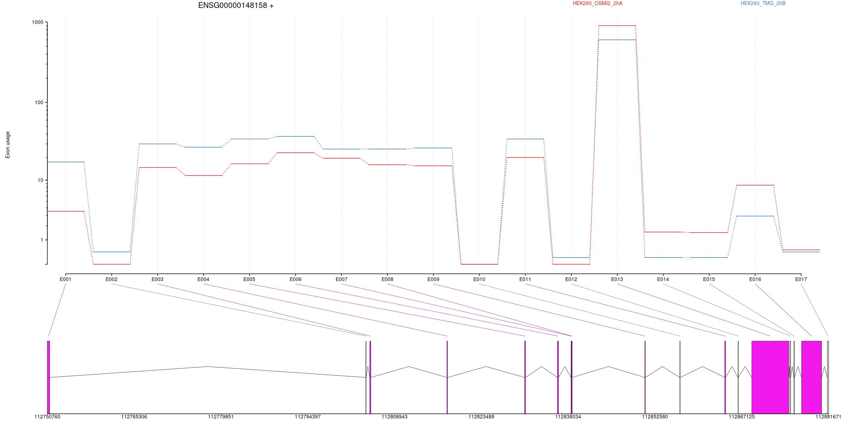Viewport: 868px width, 434px height.
Task: Click the 1 y-axis tick label
Action: point(42,240)
